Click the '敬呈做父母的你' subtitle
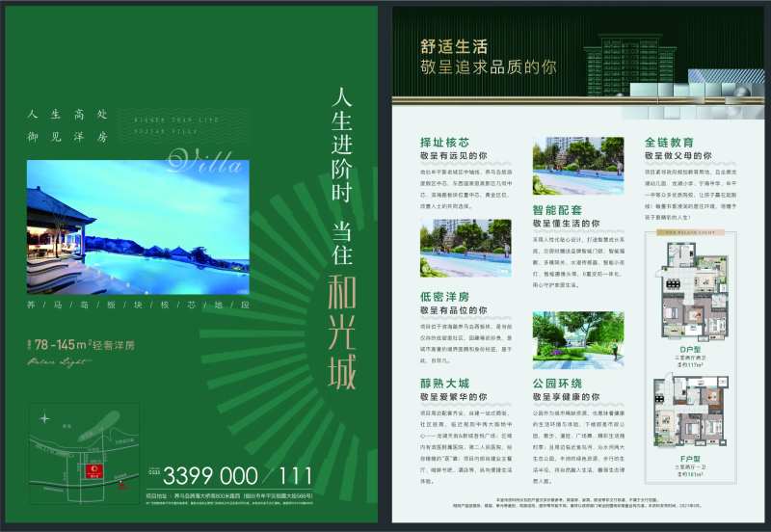Screen dimensions: 771x532 tap(678, 156)
